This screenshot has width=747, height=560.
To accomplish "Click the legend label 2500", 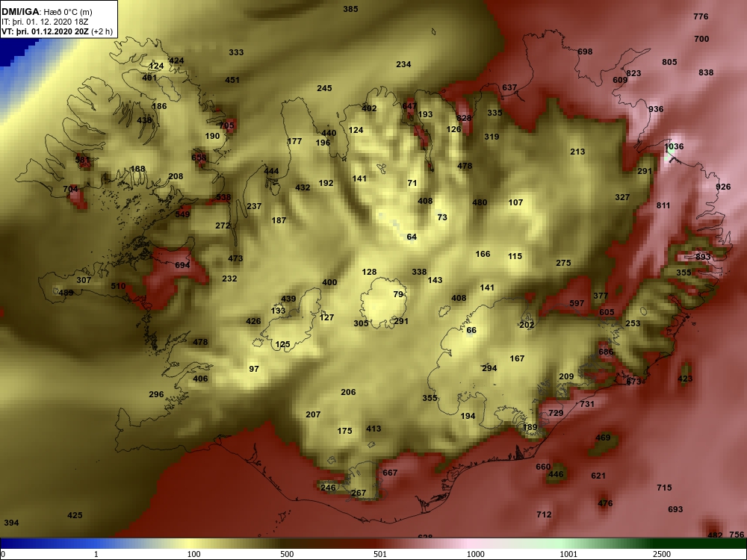I will [662, 554].
